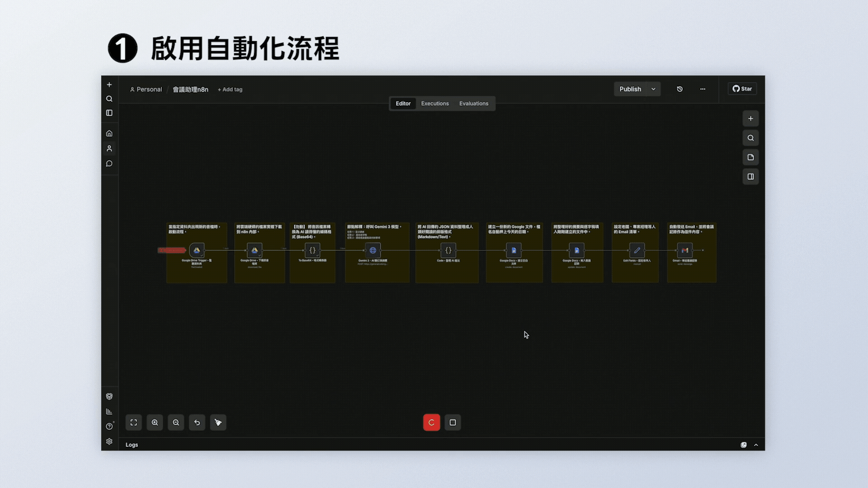Toggle the sidebar panel icon on the left
The height and width of the screenshot is (488, 868).
[109, 113]
